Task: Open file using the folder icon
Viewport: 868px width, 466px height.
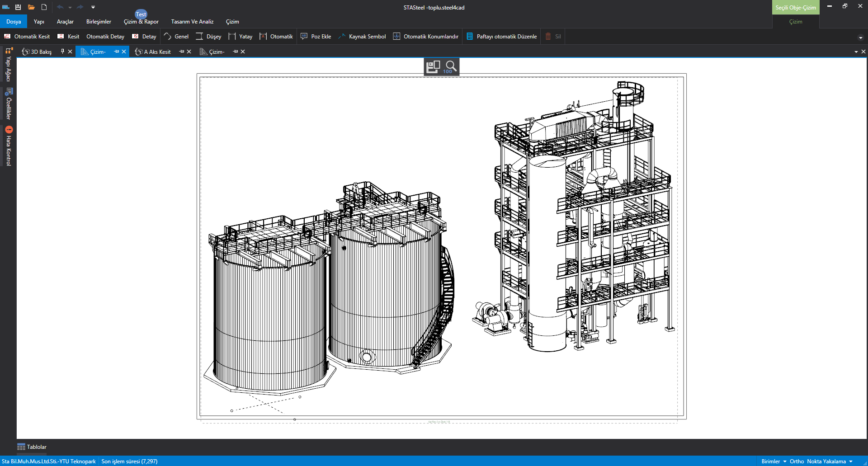Action: pyautogui.click(x=31, y=7)
